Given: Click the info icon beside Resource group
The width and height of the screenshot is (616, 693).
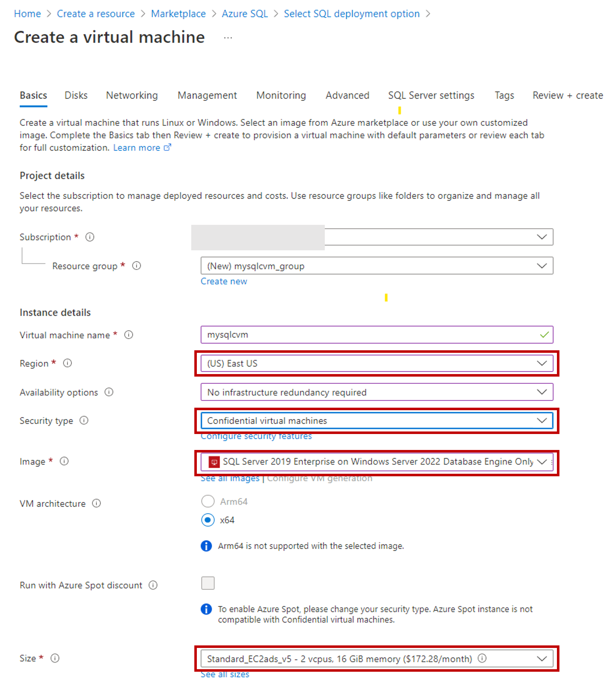Looking at the screenshot, I should coord(136,266).
